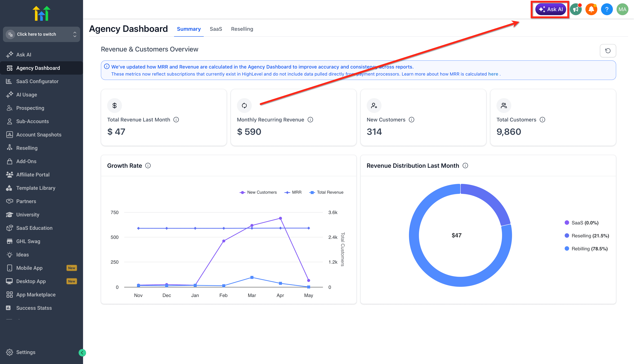634x364 pixels.
Task: Toggle SaaS (0.0%) in donut legend
Action: (x=582, y=223)
